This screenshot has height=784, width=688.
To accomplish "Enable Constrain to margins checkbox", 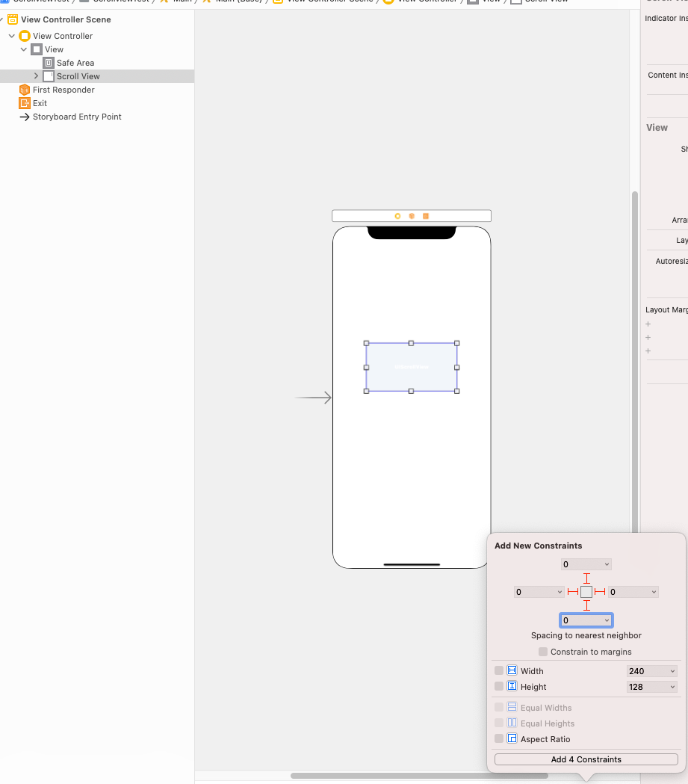I will [543, 652].
